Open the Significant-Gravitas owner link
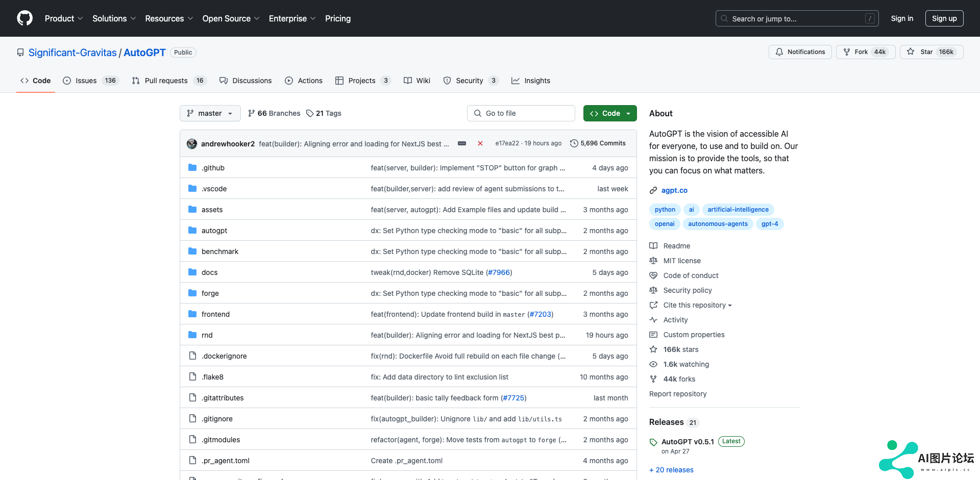980x480 pixels. pyautogui.click(x=72, y=53)
